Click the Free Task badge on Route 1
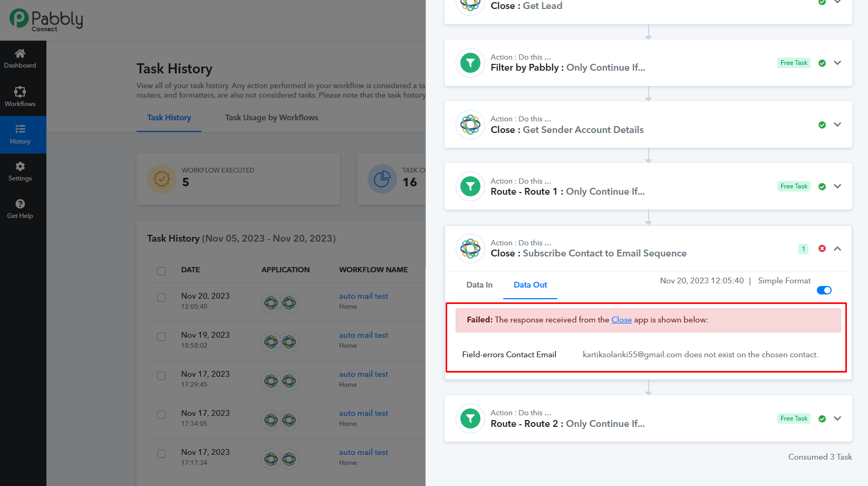Viewport: 868px width, 486px height. coord(794,186)
